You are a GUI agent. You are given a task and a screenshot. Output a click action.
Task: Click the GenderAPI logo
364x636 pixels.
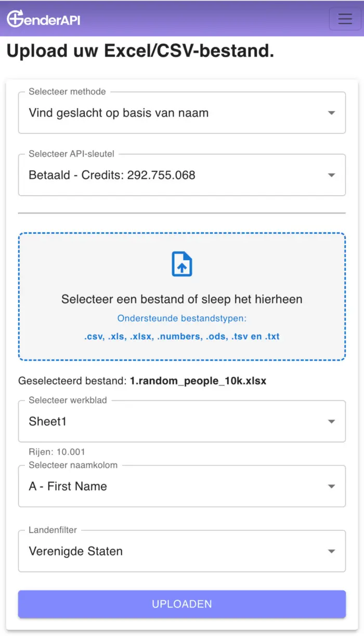click(44, 19)
